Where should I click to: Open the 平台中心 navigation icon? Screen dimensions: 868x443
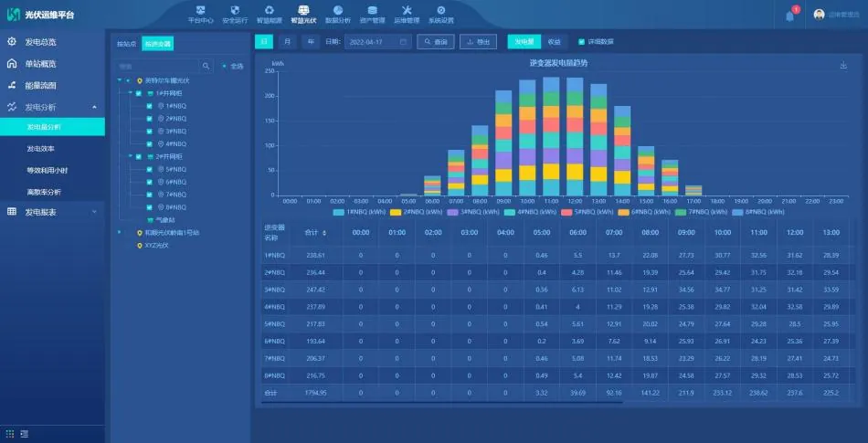click(201, 10)
